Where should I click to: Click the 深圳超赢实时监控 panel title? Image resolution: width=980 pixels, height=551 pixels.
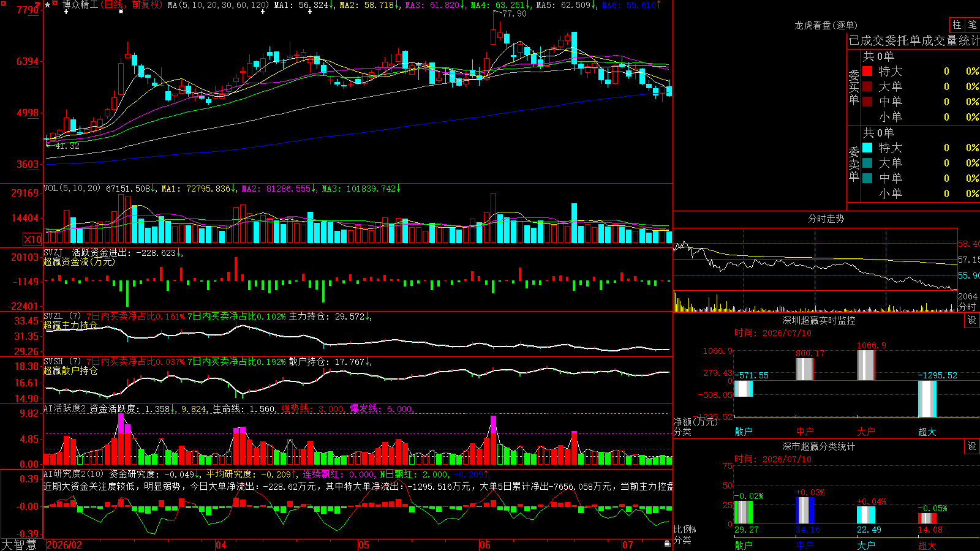point(819,320)
